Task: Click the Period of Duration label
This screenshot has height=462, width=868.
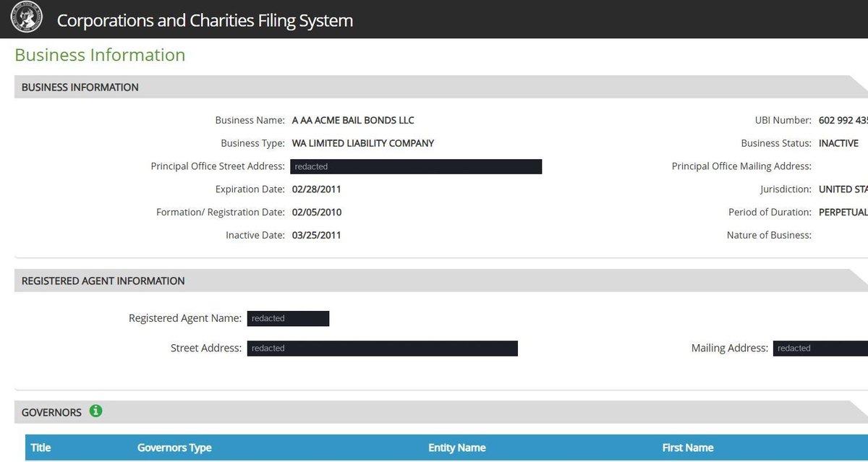Action: [x=770, y=213]
